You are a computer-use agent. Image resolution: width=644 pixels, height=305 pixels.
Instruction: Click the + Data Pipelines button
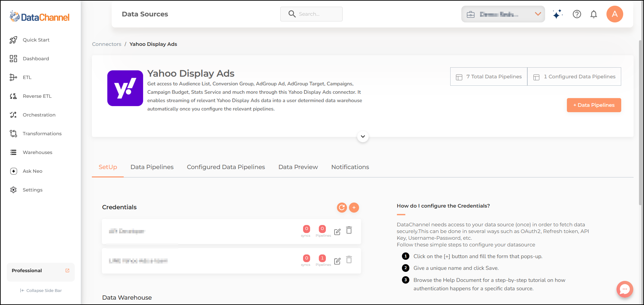[x=594, y=105]
